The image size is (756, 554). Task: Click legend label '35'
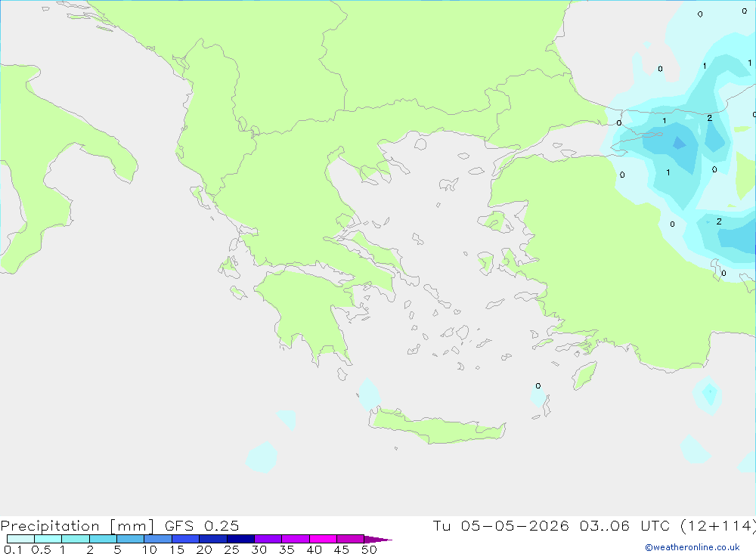pos(287,549)
